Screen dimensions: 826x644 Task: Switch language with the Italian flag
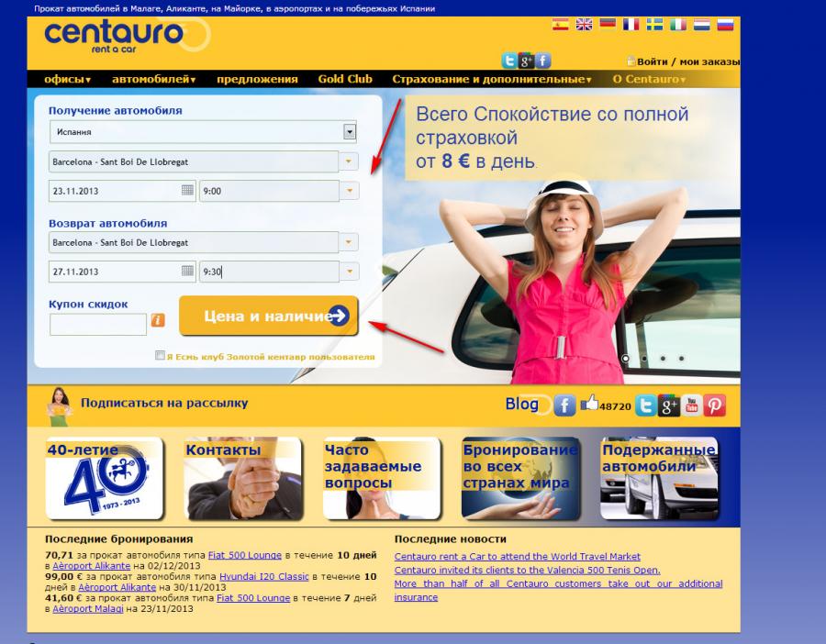point(678,24)
